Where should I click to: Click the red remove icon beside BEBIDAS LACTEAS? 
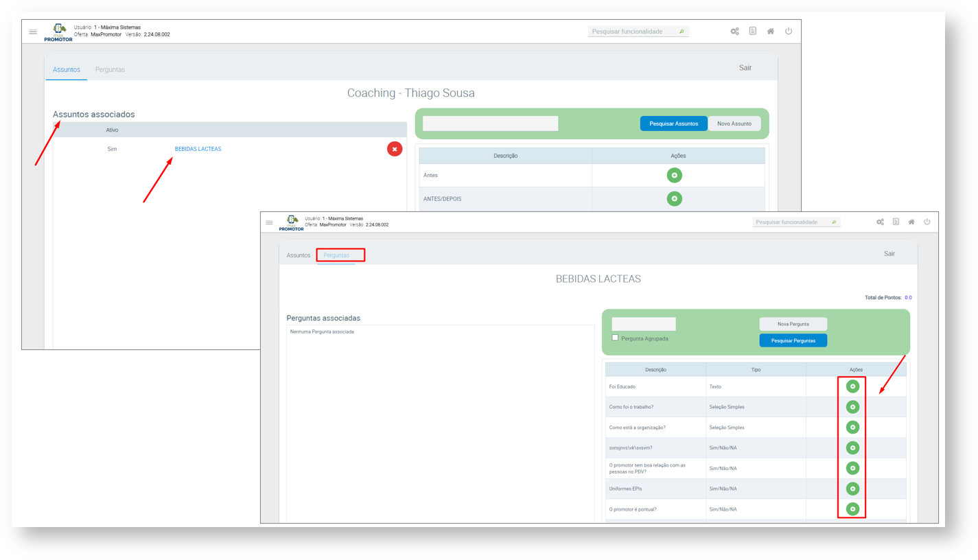(395, 149)
